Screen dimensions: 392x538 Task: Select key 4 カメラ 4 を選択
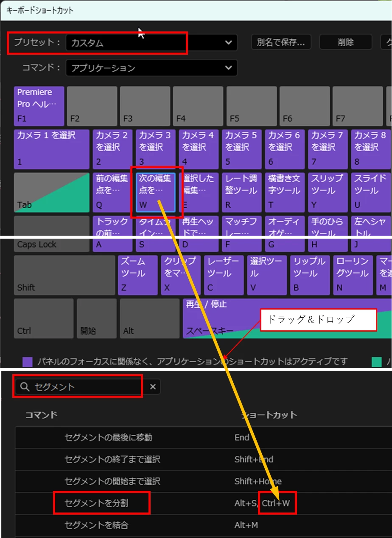click(199, 149)
